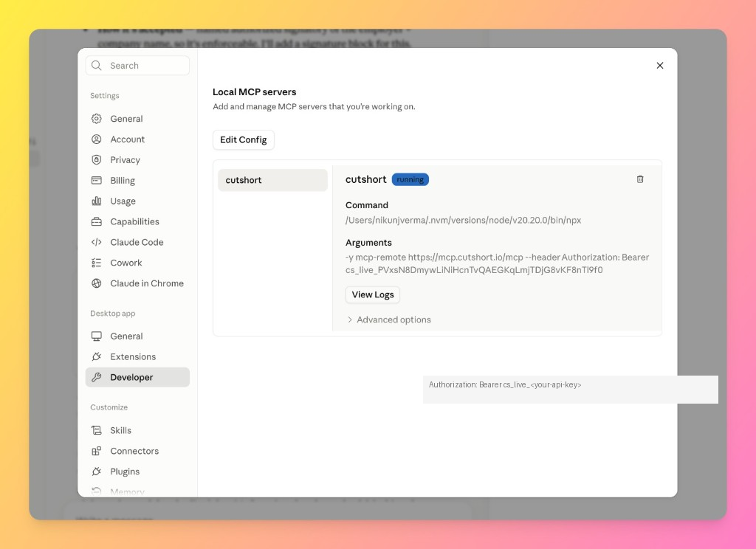Open Claude in Chrome settings
Image resolution: width=756 pixels, height=549 pixels.
point(137,283)
